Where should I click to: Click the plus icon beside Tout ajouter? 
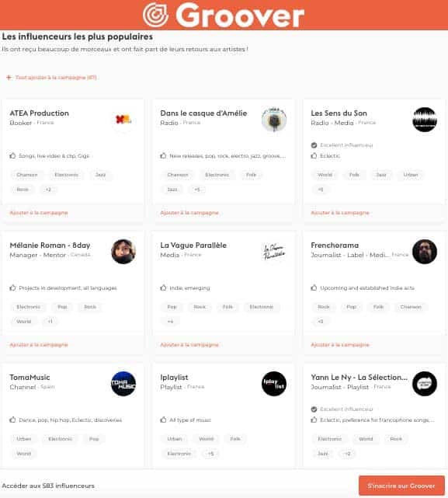click(9, 78)
